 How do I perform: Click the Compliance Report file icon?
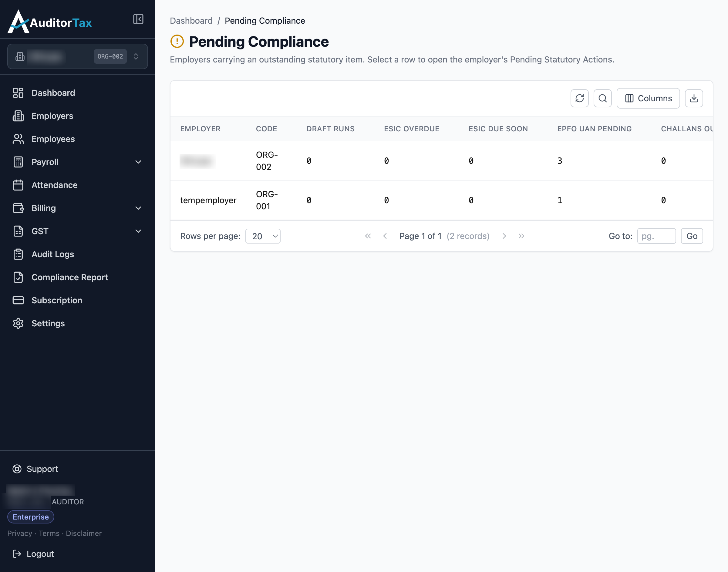[18, 277]
